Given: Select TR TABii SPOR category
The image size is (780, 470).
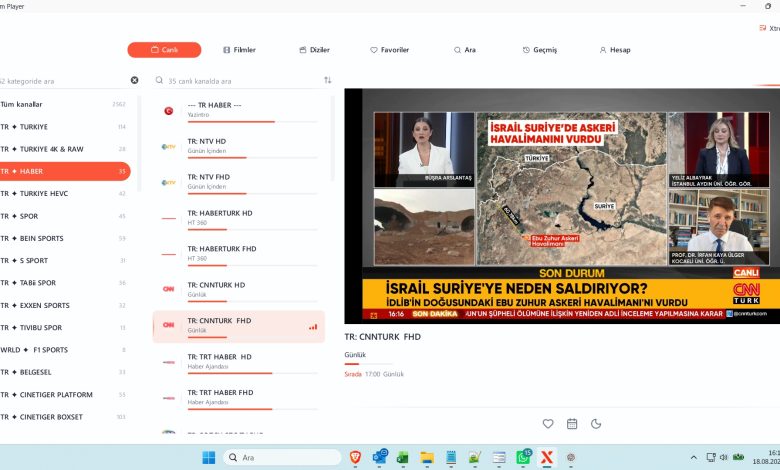Looking at the screenshot, I should tap(65, 282).
